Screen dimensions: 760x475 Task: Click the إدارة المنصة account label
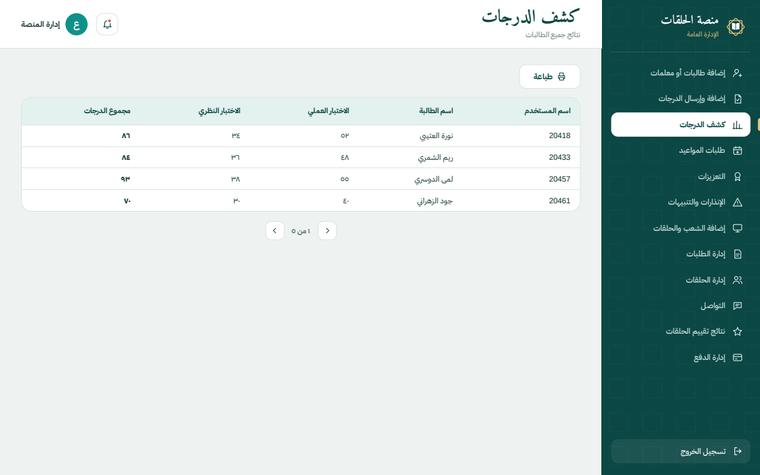point(40,24)
